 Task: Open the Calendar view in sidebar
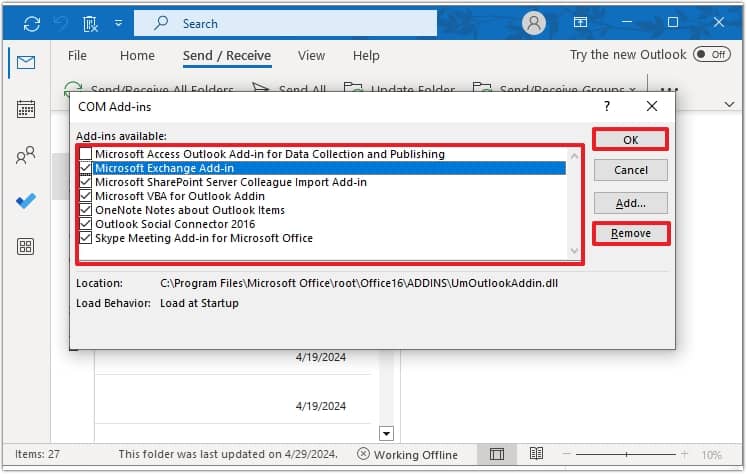click(26, 109)
